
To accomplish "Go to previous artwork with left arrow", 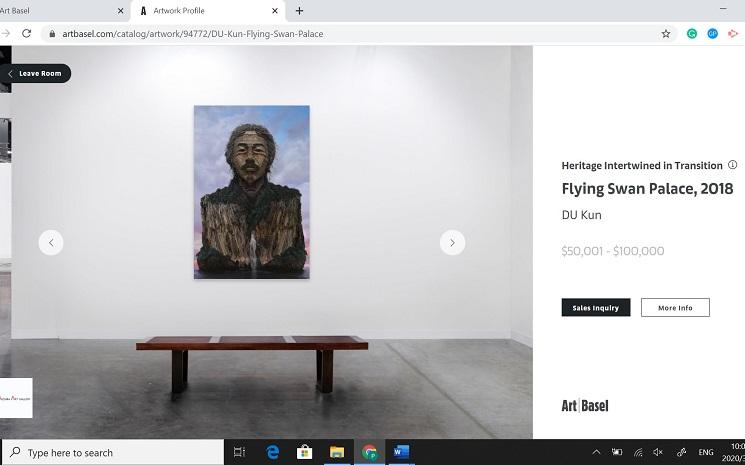I will [51, 243].
